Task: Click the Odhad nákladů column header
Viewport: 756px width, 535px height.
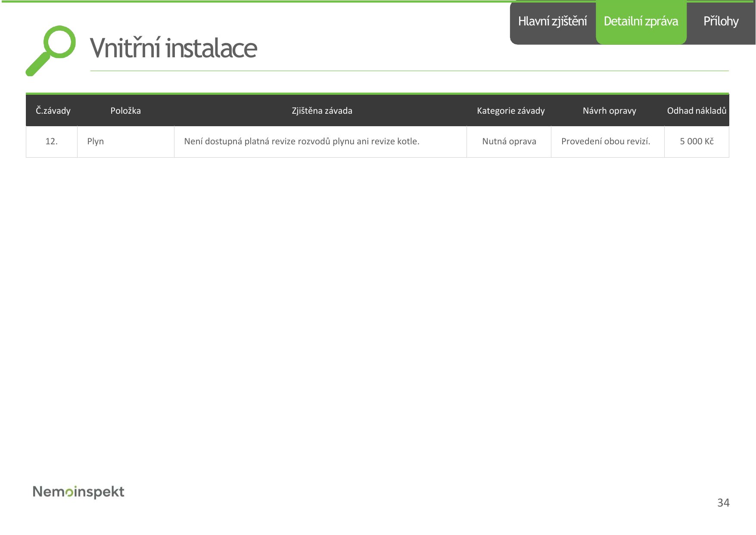Action: pos(697,111)
